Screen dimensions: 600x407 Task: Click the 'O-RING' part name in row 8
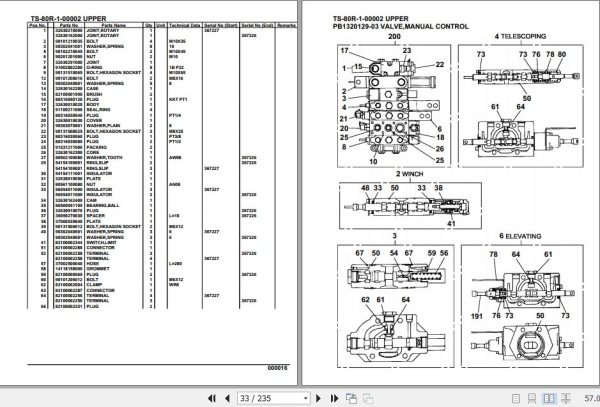[x=95, y=67]
